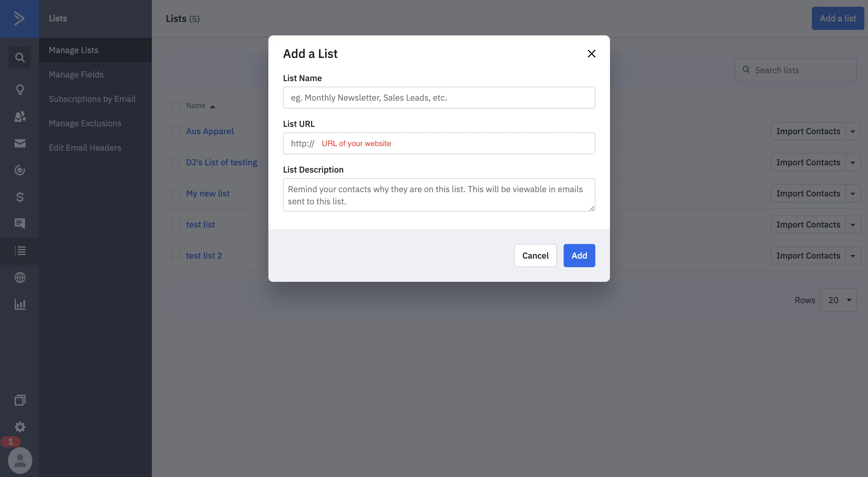The height and width of the screenshot is (477, 868).
Task: Open the Contacts people icon
Action: click(20, 117)
